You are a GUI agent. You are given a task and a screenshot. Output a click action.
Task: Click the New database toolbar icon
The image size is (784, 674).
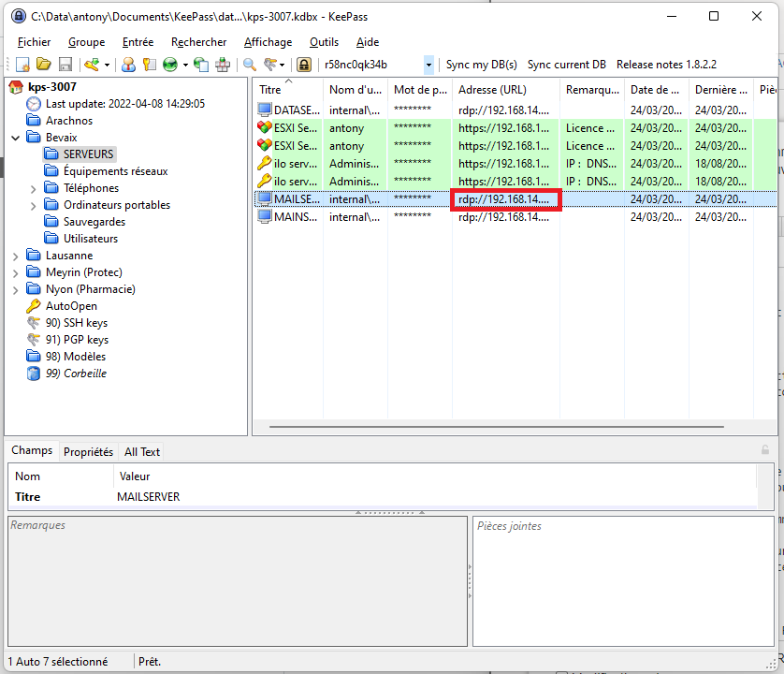(23, 65)
